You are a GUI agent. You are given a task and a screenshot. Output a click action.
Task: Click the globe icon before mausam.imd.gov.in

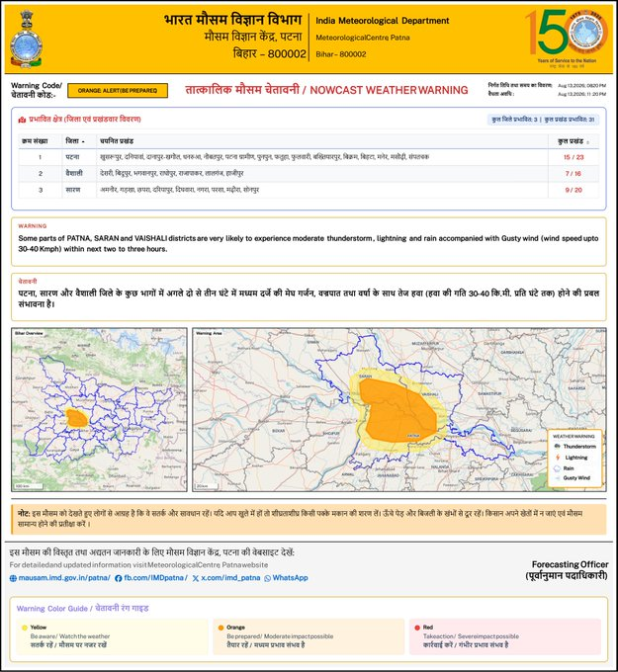click(13, 578)
